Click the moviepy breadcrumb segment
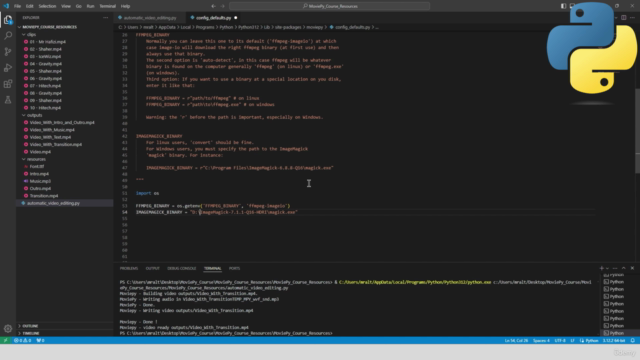The width and height of the screenshot is (640, 360). 314,27
